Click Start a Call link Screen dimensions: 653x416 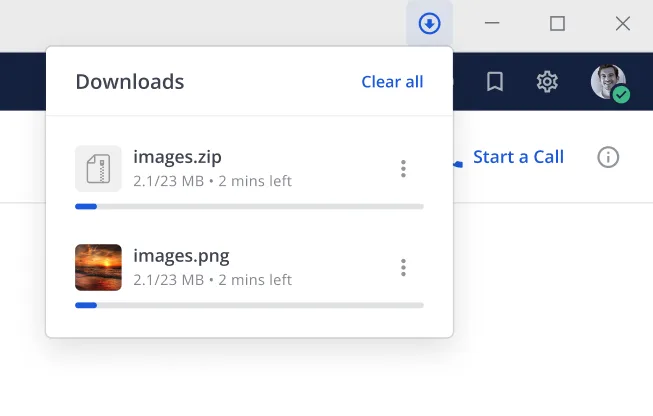tap(518, 157)
